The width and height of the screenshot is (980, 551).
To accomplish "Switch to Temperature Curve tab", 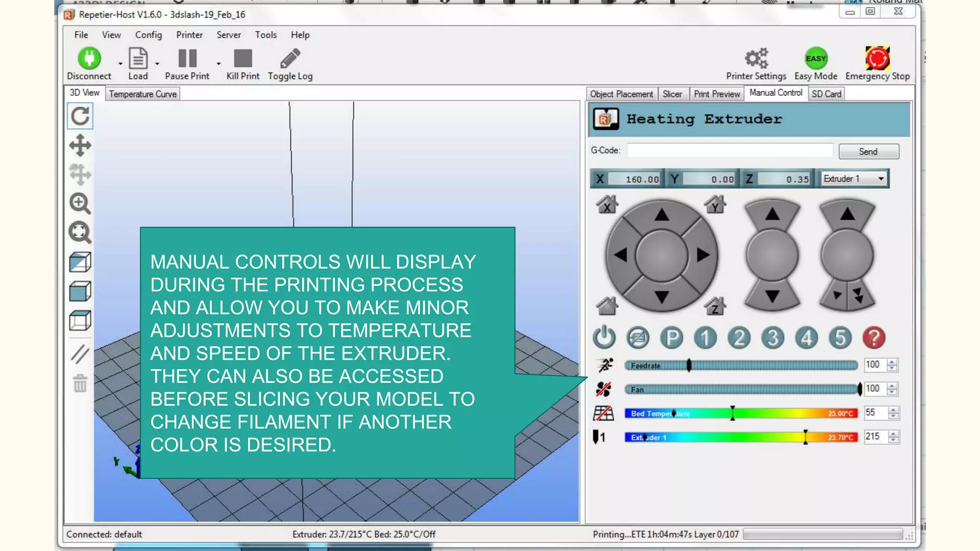I will (143, 94).
